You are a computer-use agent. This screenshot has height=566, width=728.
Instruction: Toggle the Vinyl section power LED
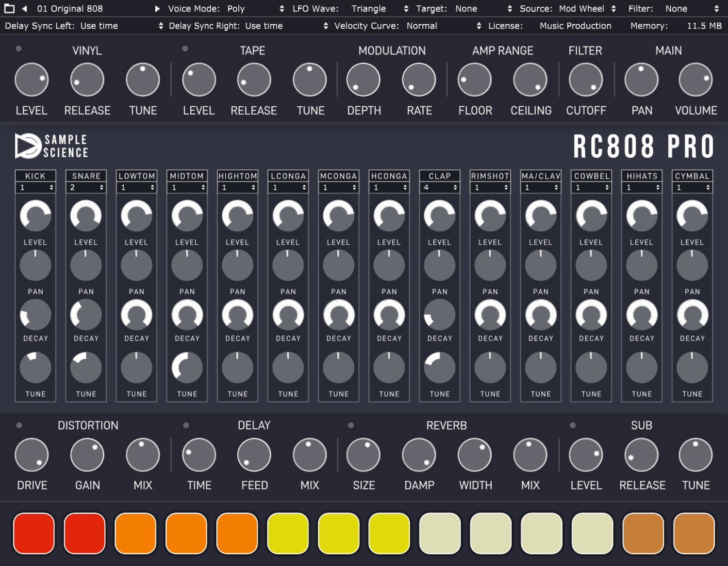click(x=18, y=49)
